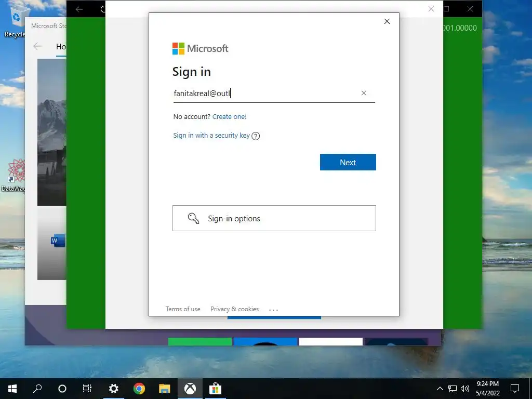Open Terms of use link
The height and width of the screenshot is (399, 532).
[183, 309]
